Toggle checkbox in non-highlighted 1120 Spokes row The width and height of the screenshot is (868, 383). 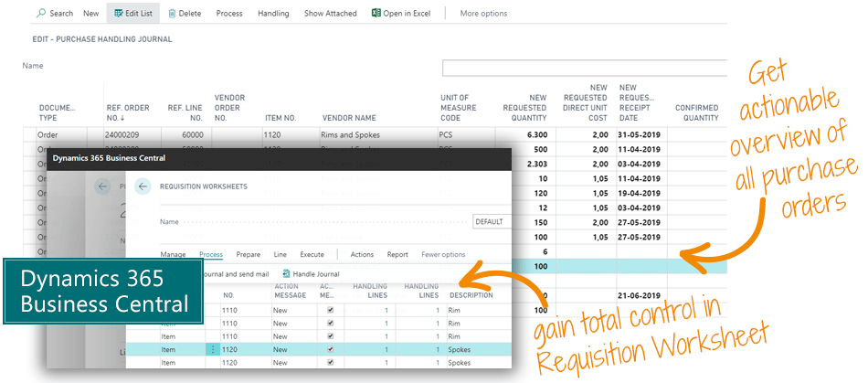(331, 363)
